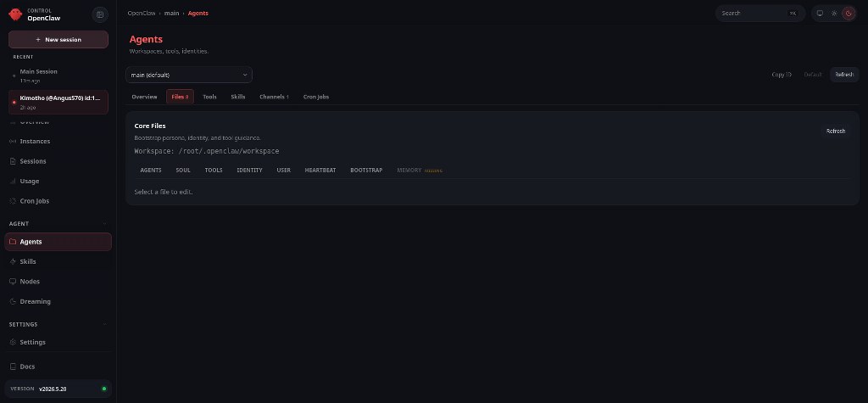Screen dimensions: 868x403
Task: Start a new session
Action: click(58, 39)
